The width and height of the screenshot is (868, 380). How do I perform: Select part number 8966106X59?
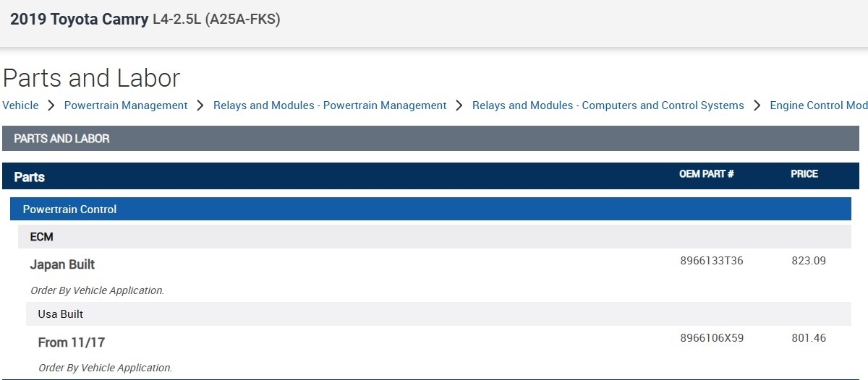click(712, 338)
